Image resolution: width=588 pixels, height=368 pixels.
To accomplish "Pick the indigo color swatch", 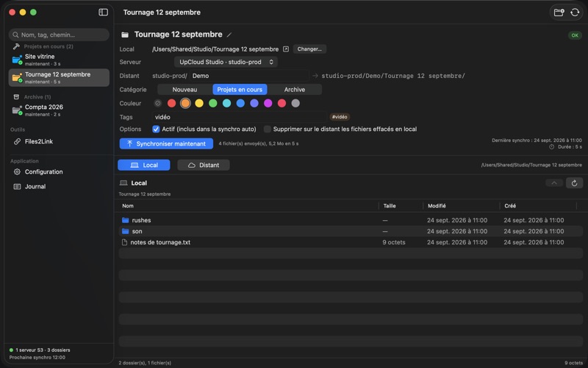I will (x=254, y=103).
